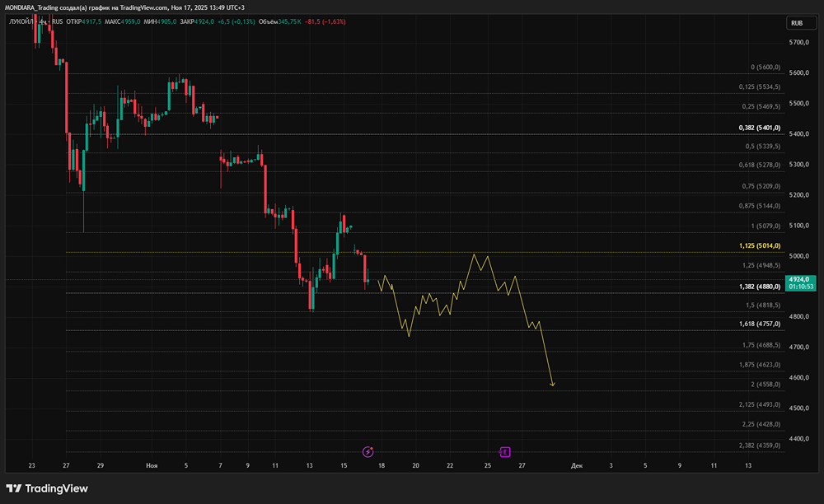This screenshot has width=824, height=504.
Task: Click the TradingView logo
Action: coord(47,488)
